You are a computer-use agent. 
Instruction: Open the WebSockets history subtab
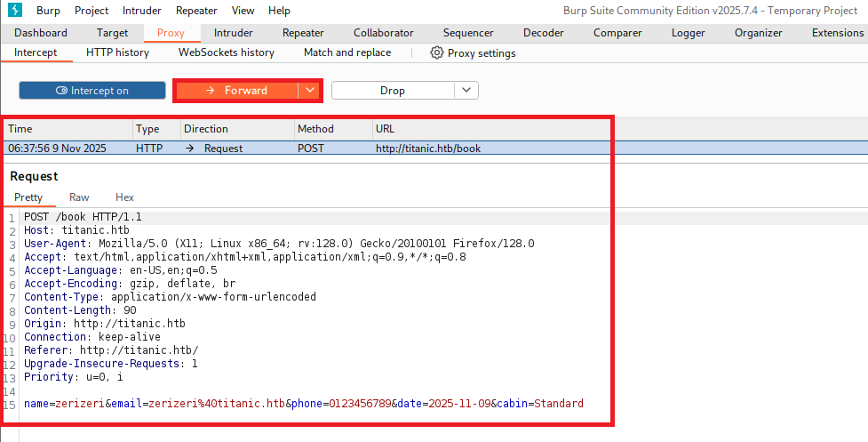(x=227, y=52)
